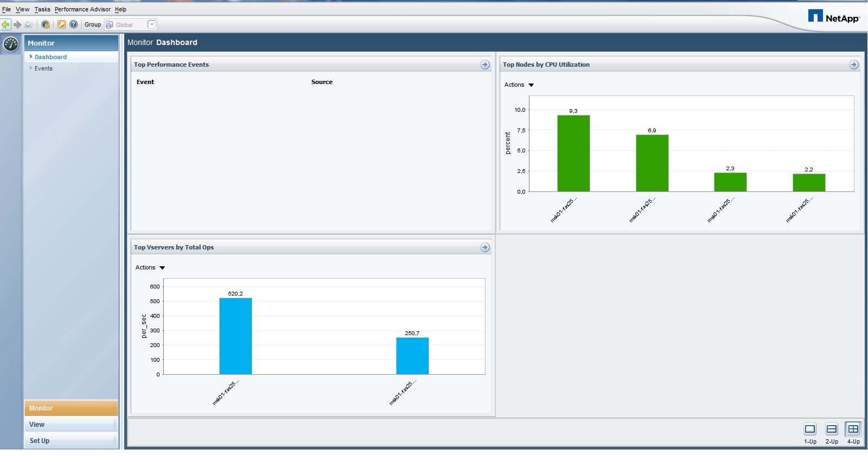The image size is (868, 462).
Task: Open the Group Global dropdown arrow
Action: tap(152, 24)
